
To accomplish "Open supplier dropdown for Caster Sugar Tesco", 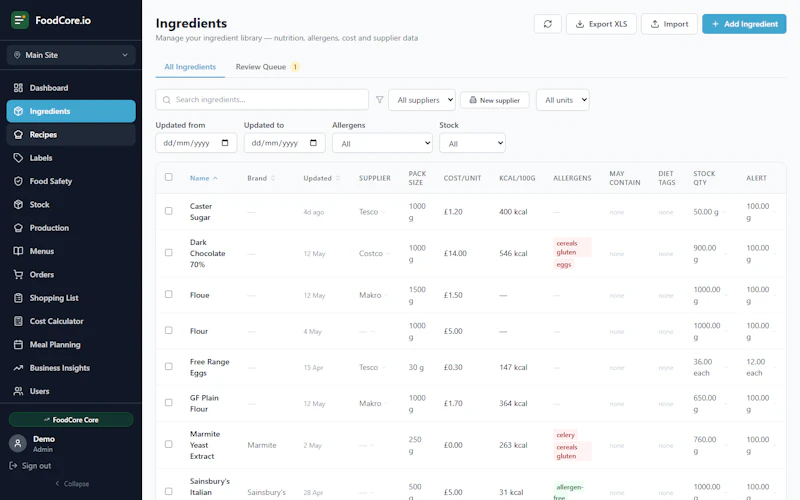I will [372, 212].
